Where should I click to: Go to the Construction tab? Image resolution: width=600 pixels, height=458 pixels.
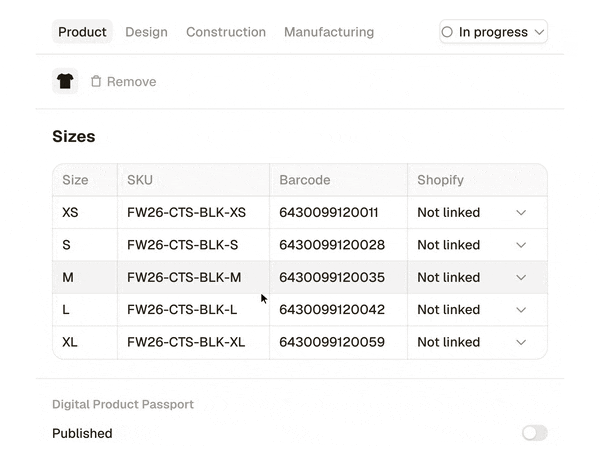(x=226, y=32)
